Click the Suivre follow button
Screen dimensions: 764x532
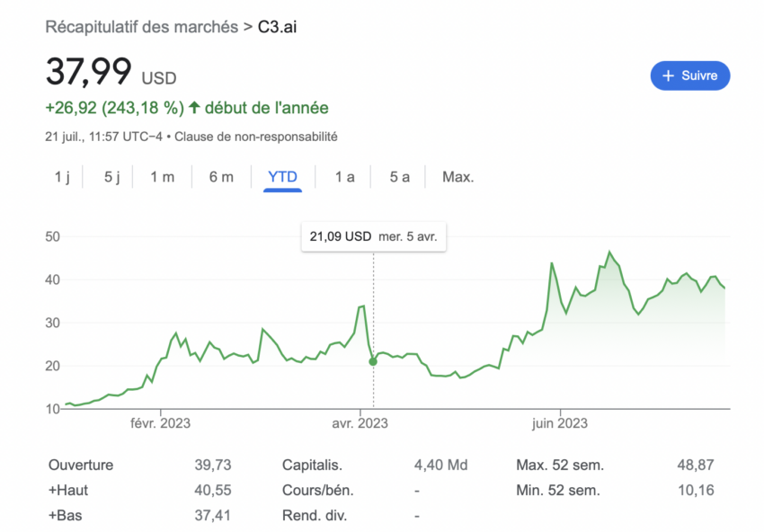689,76
